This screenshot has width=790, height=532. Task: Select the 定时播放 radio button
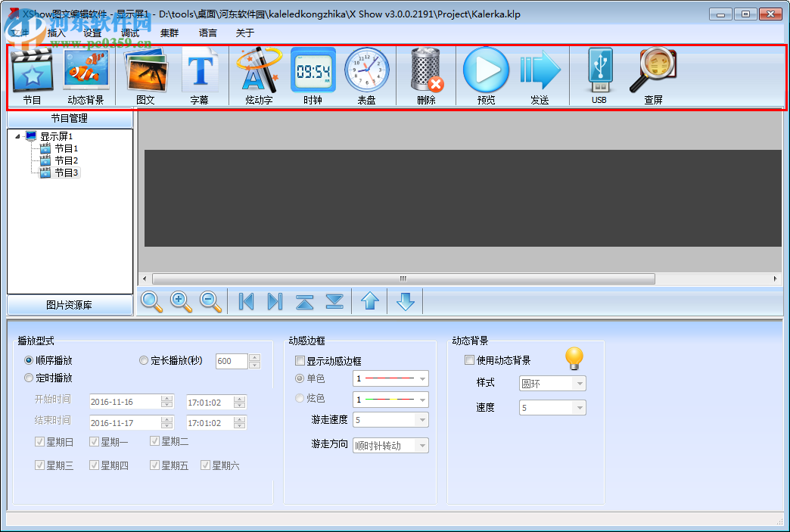[x=30, y=378]
